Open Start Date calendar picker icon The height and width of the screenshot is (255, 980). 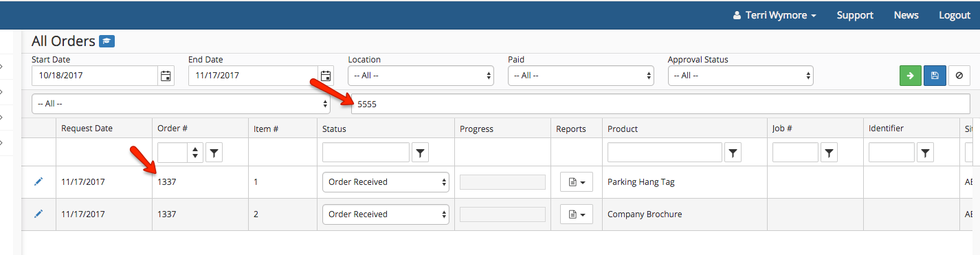click(166, 76)
